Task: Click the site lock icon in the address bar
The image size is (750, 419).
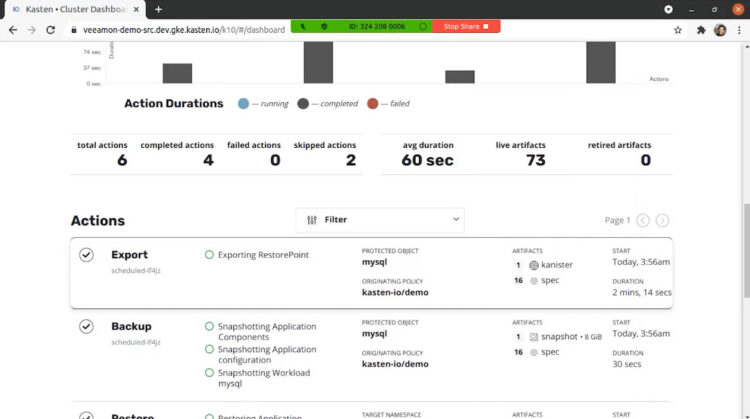Action: click(74, 30)
